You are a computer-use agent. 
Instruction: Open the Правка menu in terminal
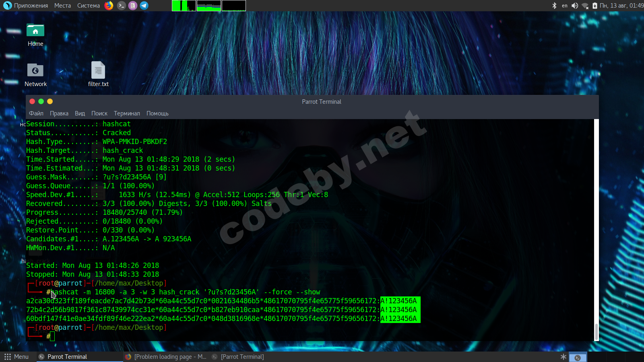pos(59,113)
